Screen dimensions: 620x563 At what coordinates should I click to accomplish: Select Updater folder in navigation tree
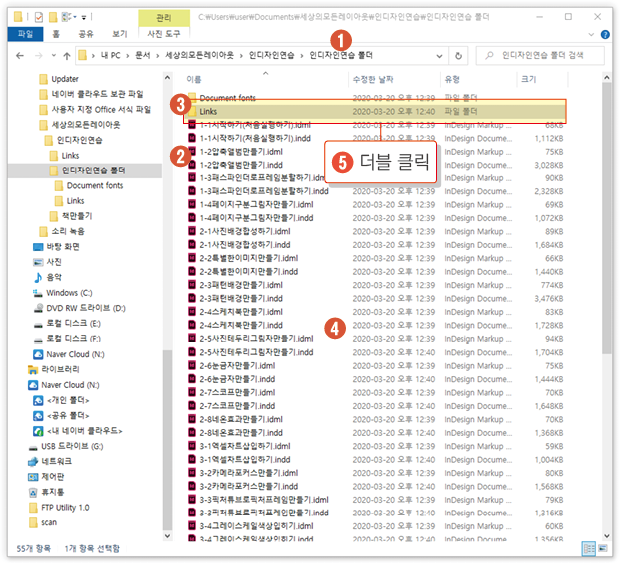click(64, 79)
